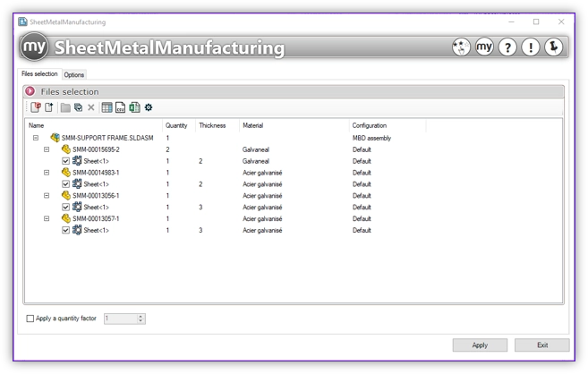588x374 pixels.
Task: Click the quantity factor input field
Action: (121, 319)
